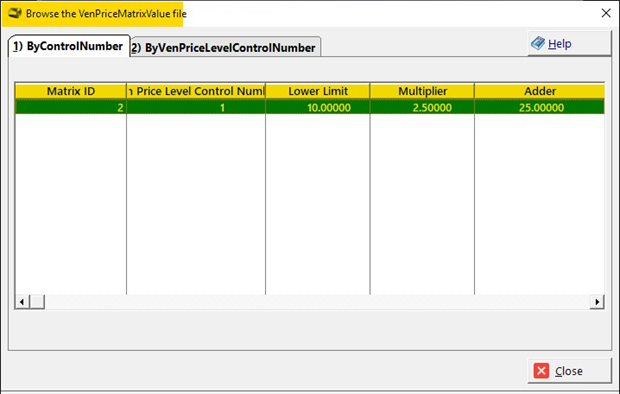
Task: Click the Adder column header
Action: click(x=540, y=91)
